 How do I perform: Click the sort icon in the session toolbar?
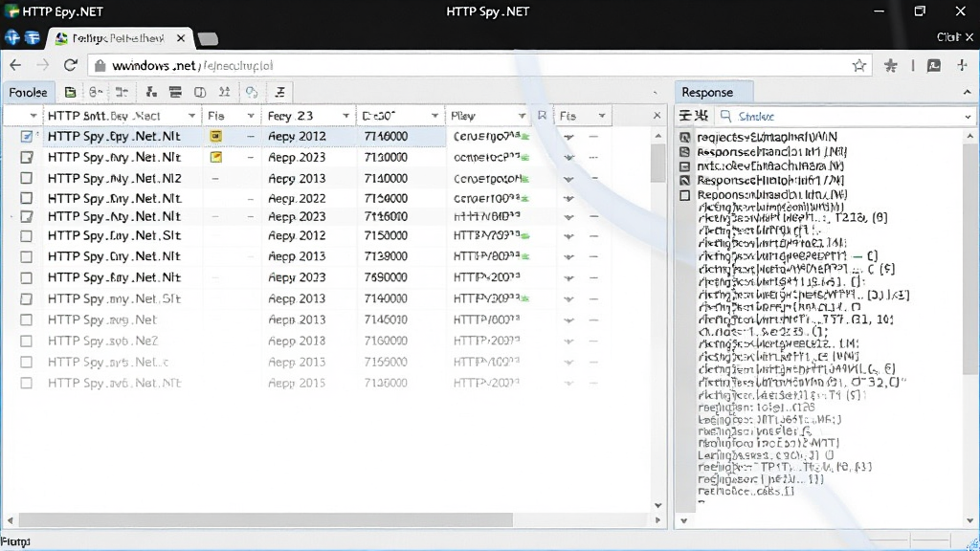pyautogui.click(x=224, y=93)
